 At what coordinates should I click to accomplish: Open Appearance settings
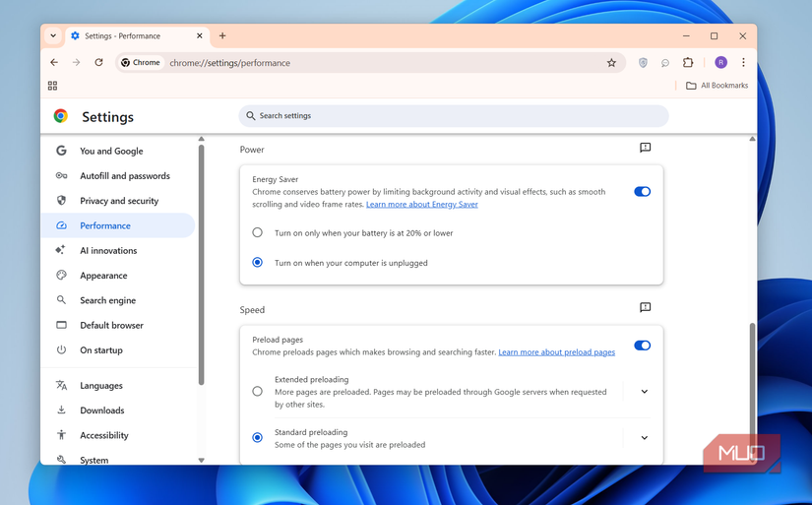click(x=118, y=275)
